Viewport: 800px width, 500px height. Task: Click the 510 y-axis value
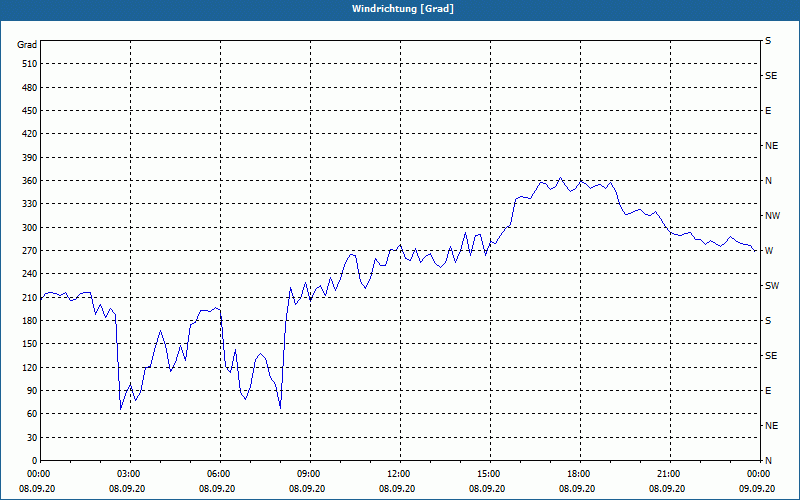click(x=30, y=64)
